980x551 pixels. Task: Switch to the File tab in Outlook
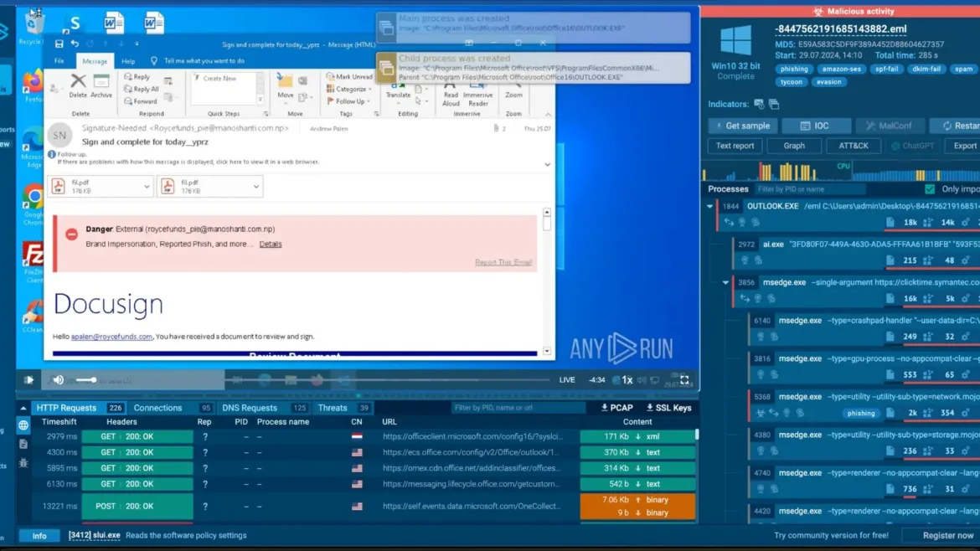pyautogui.click(x=59, y=60)
